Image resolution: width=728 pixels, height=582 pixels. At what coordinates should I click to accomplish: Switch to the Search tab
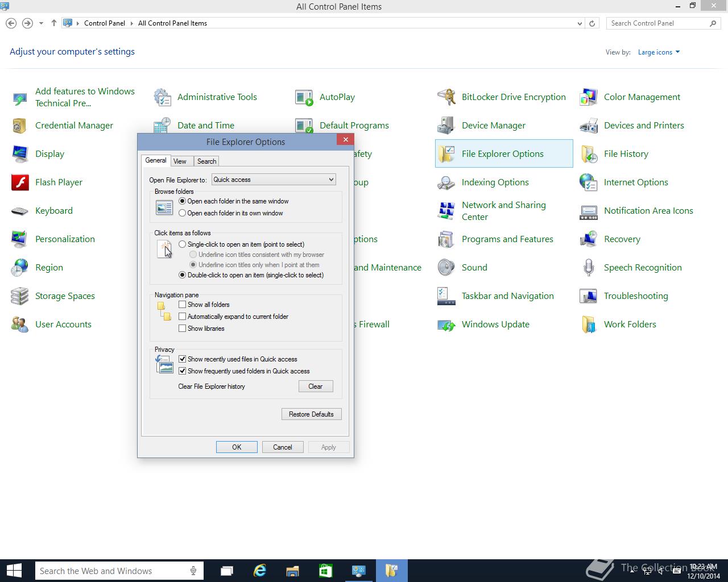pyautogui.click(x=206, y=161)
